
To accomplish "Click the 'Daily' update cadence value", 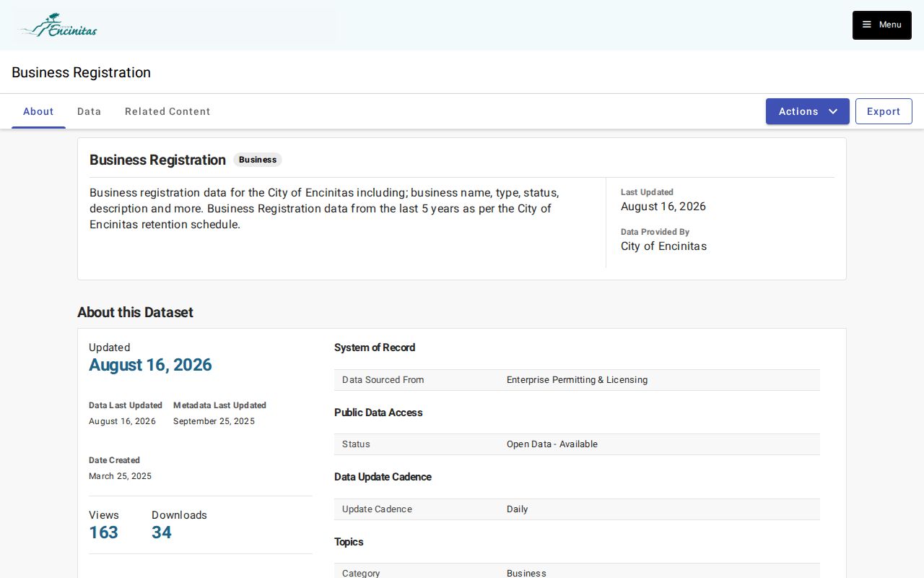I will tap(517, 509).
